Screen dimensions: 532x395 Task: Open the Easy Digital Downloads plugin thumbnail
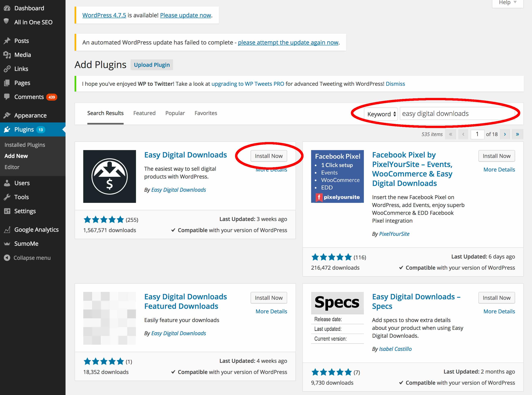point(109,176)
